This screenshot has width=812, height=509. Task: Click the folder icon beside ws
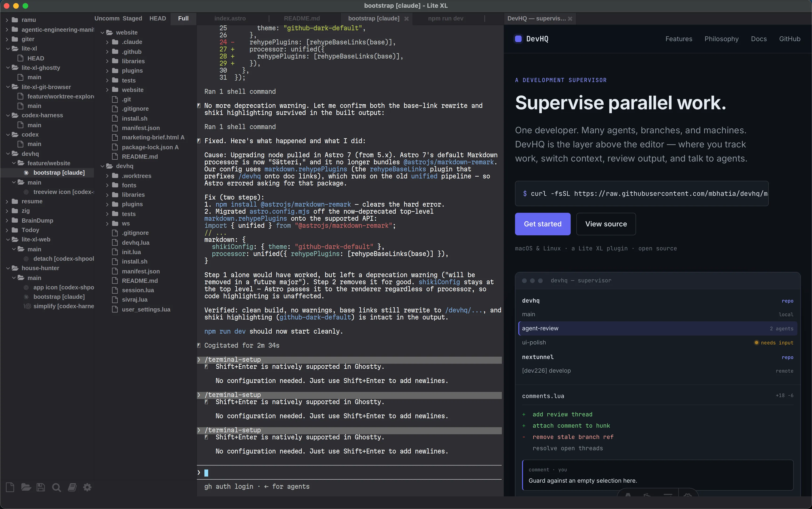(115, 224)
